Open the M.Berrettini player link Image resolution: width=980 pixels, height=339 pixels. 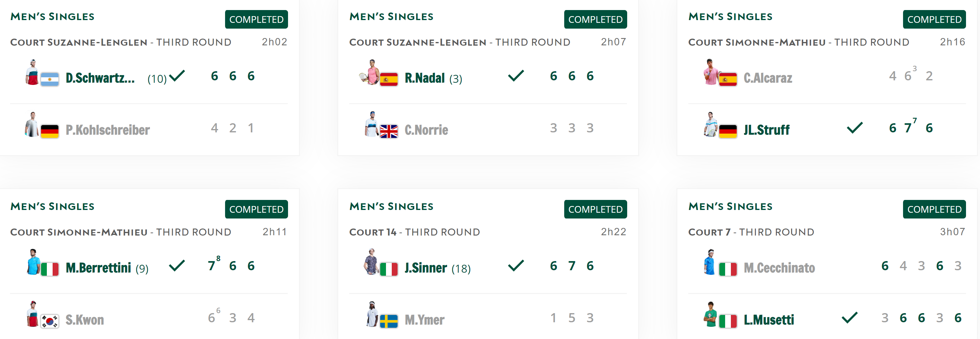[x=98, y=268]
